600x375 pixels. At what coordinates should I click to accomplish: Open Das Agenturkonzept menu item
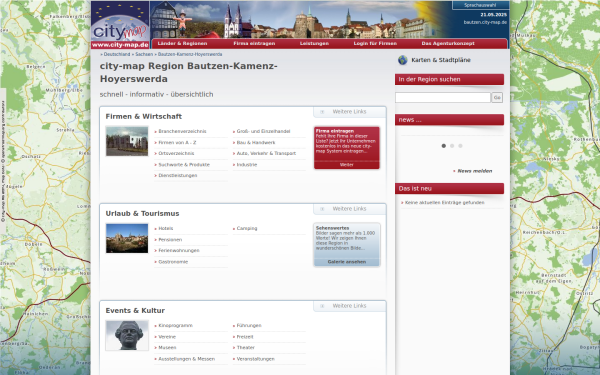(x=448, y=44)
